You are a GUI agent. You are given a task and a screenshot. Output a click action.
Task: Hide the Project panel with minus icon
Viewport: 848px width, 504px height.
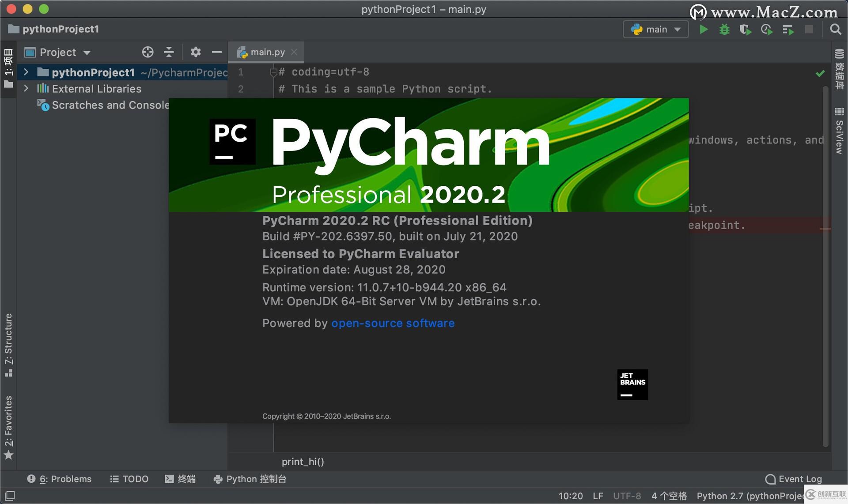(216, 52)
